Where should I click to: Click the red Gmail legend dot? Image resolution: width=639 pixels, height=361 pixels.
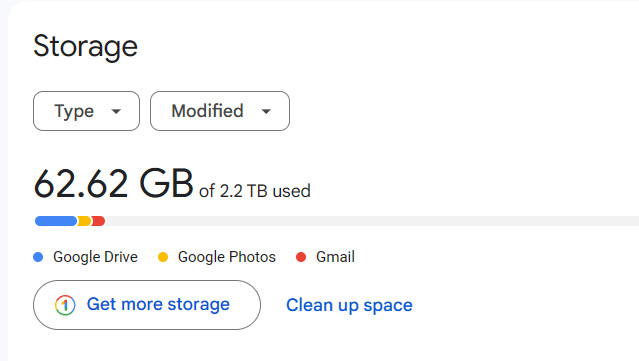point(301,257)
